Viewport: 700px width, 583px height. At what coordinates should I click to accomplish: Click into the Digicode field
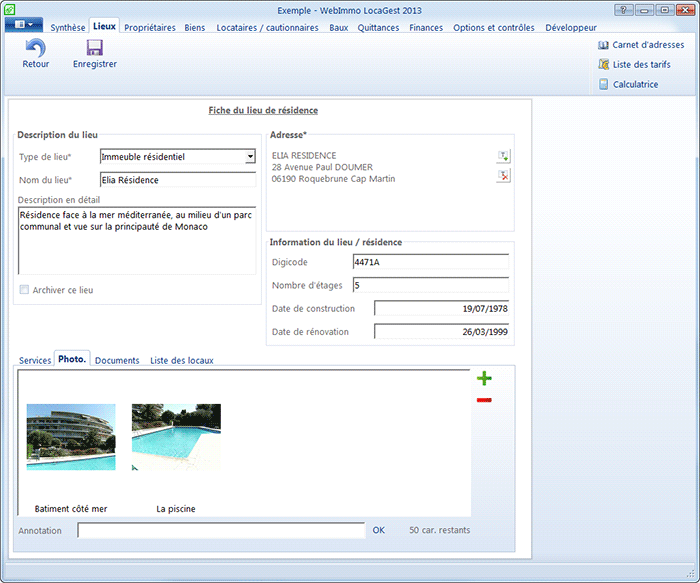[x=430, y=263]
